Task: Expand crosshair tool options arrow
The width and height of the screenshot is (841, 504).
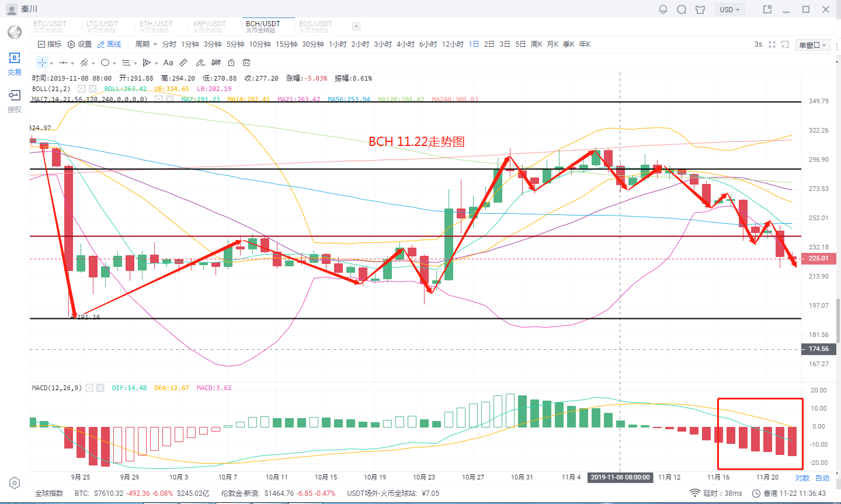Action: [x=51, y=63]
